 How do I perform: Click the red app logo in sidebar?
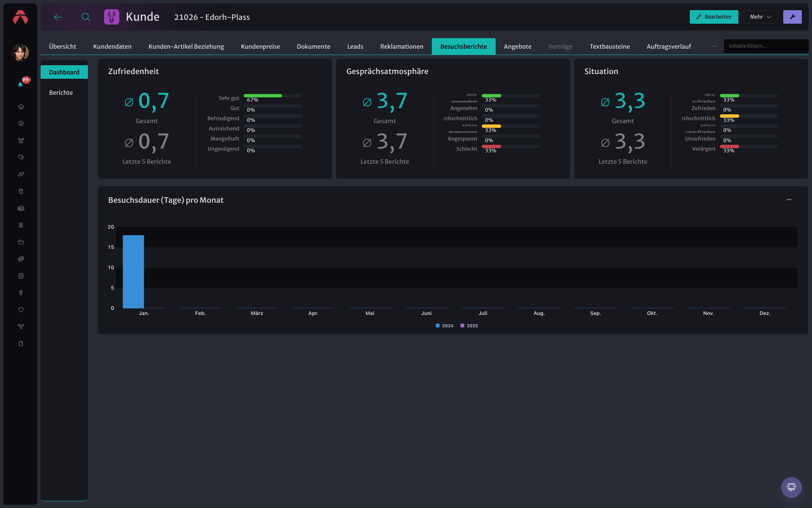tap(20, 17)
